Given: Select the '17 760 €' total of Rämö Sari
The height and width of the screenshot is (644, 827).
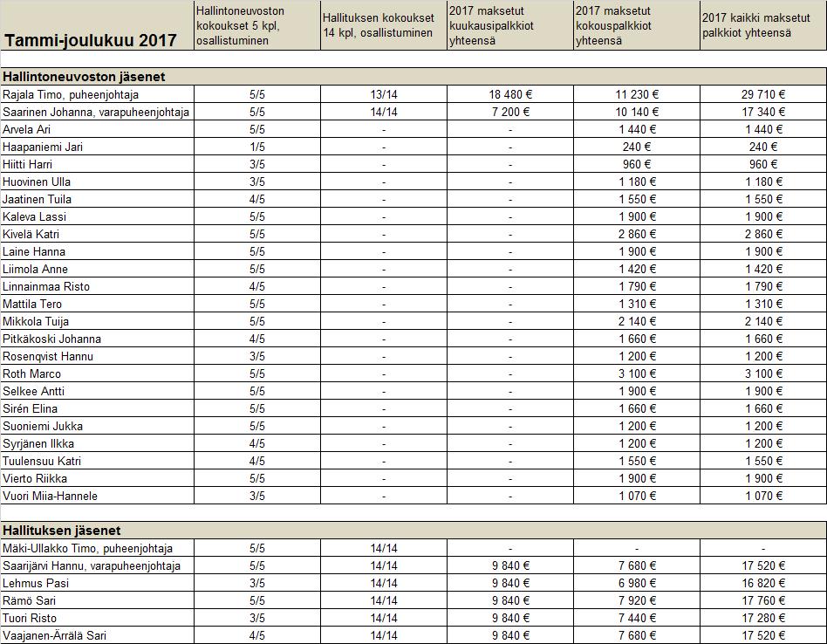Looking at the screenshot, I should (763, 600).
